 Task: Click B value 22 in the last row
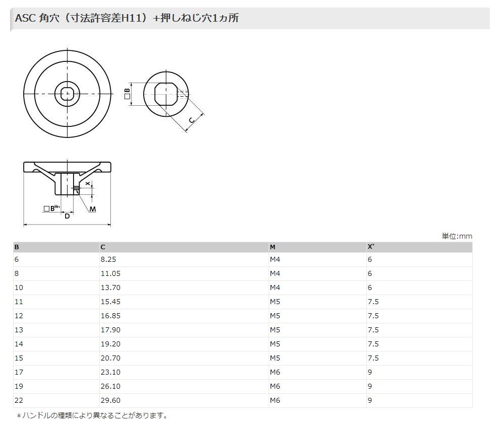click(18, 401)
